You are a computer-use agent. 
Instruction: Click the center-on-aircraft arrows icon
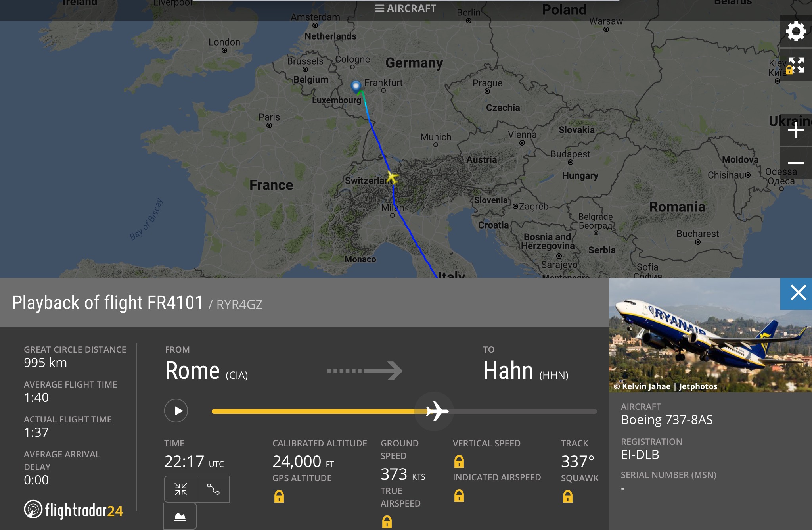pyautogui.click(x=181, y=489)
